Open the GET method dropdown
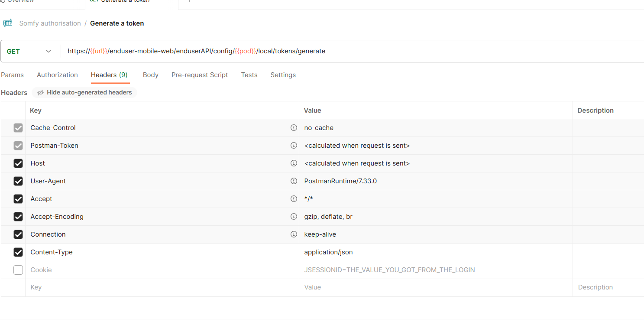 [48, 51]
